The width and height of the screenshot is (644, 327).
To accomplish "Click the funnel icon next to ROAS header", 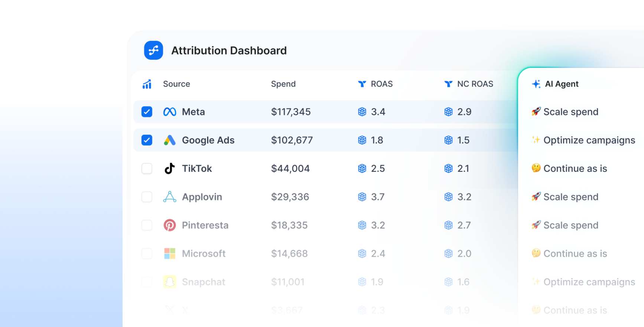I will 362,84.
